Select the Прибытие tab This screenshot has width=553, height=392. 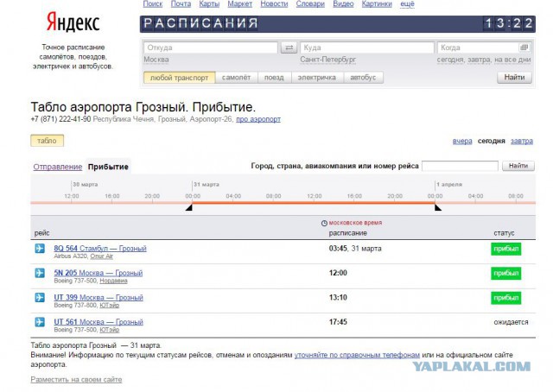pyautogui.click(x=108, y=167)
